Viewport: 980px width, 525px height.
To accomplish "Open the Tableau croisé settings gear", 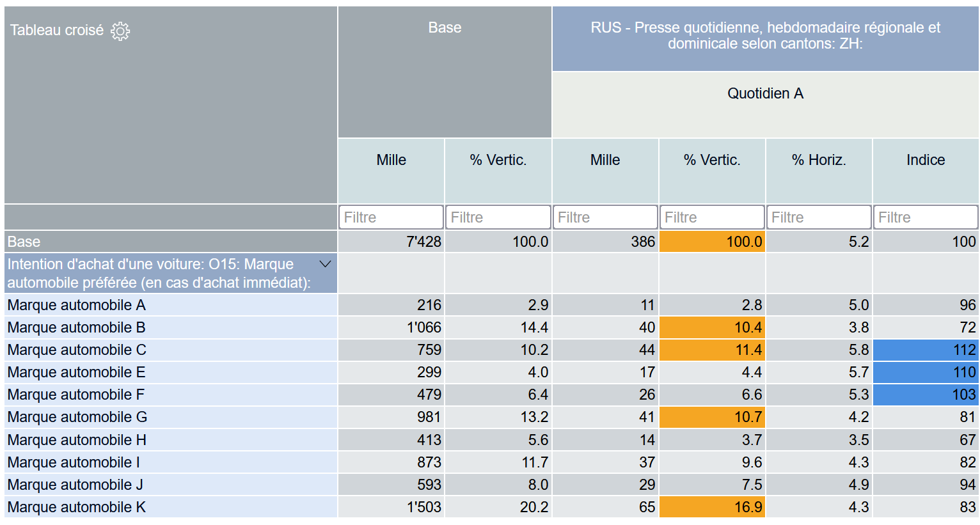I will coord(120,31).
